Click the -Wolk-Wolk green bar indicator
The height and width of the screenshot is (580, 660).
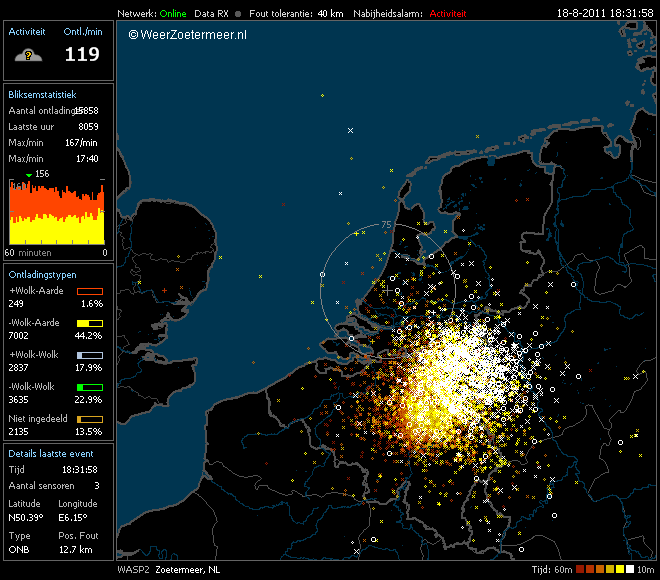[90, 387]
